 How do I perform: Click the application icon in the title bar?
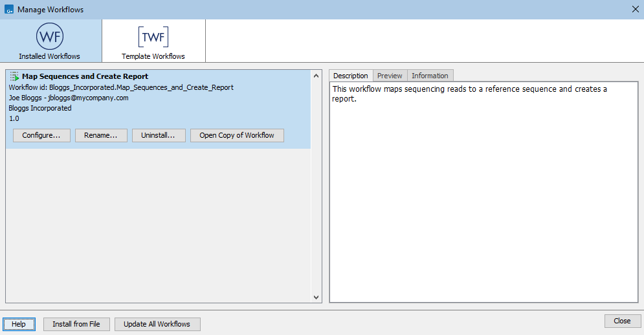[x=8, y=10]
